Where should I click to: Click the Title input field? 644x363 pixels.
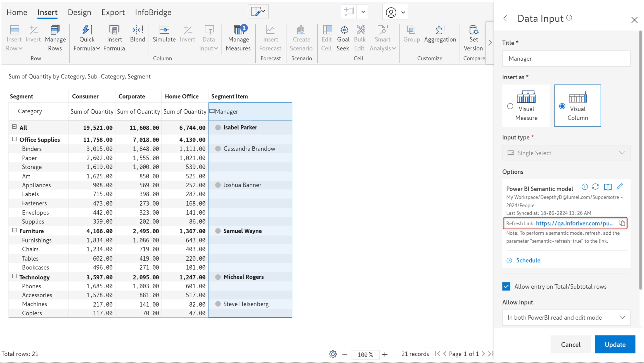click(566, 58)
